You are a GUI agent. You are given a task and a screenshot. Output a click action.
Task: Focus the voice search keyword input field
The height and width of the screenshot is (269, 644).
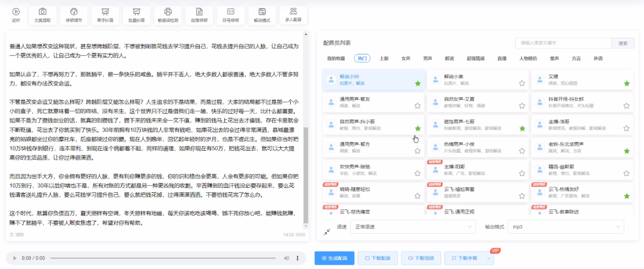pos(562,43)
